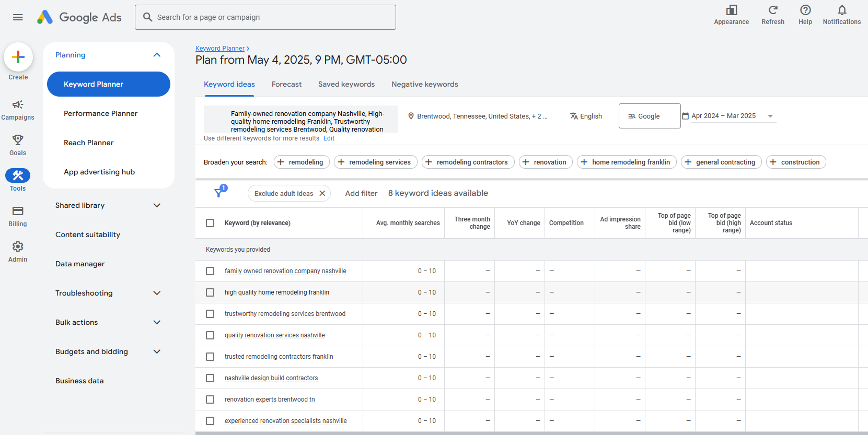Check 'trustworthy remodeling services brentwood' row
The image size is (868, 435).
[210, 314]
